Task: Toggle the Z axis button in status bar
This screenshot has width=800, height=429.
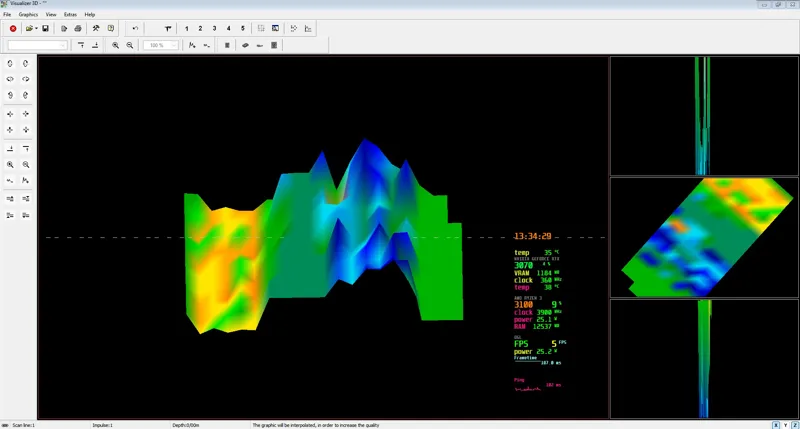Action: [x=795, y=425]
